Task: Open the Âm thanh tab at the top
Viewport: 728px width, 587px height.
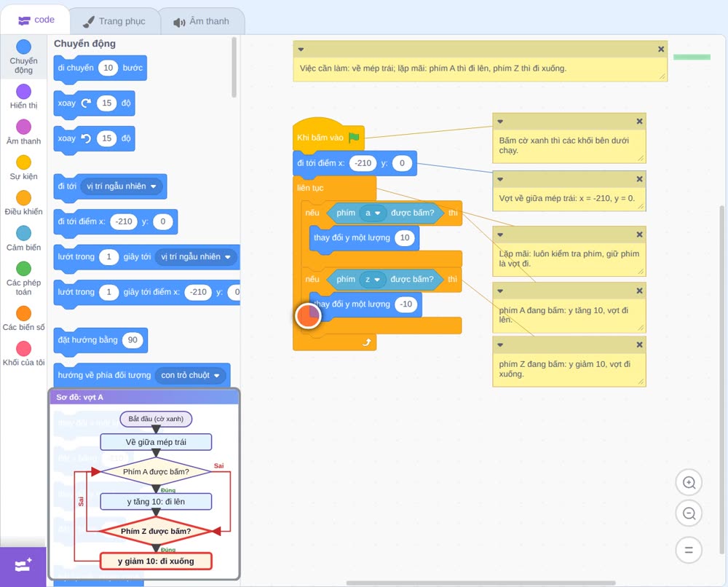Action: 202,21
